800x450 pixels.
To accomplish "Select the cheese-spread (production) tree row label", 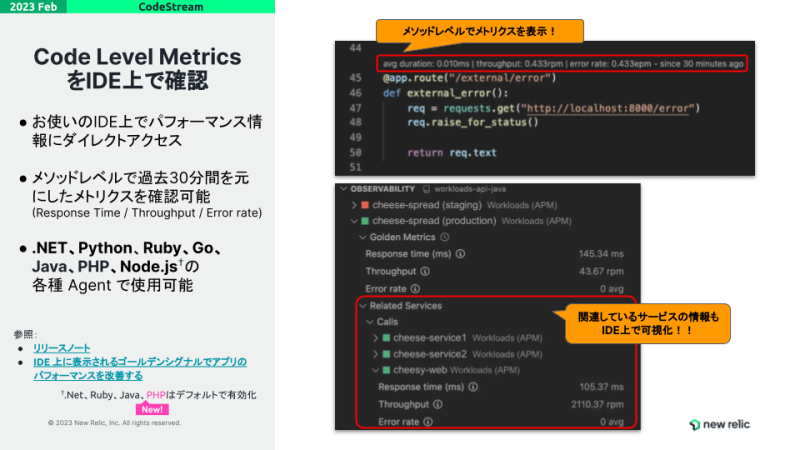I will (434, 221).
